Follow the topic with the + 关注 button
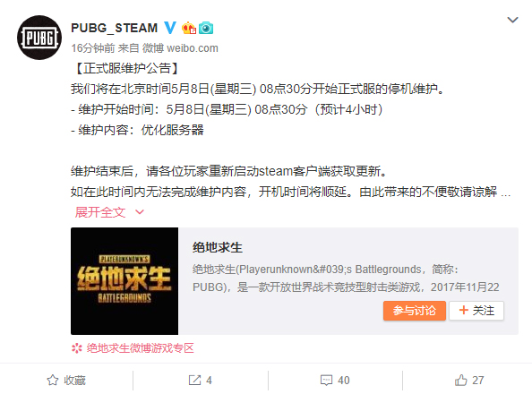 click(476, 311)
